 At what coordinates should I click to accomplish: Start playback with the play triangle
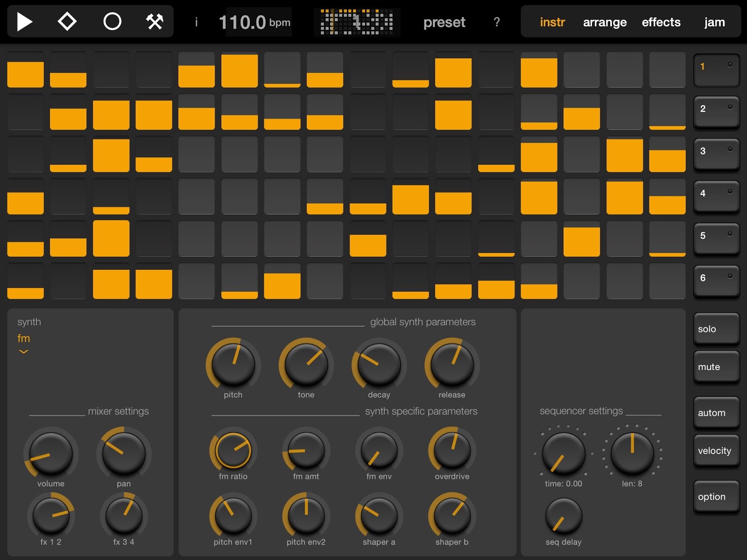pos(25,22)
